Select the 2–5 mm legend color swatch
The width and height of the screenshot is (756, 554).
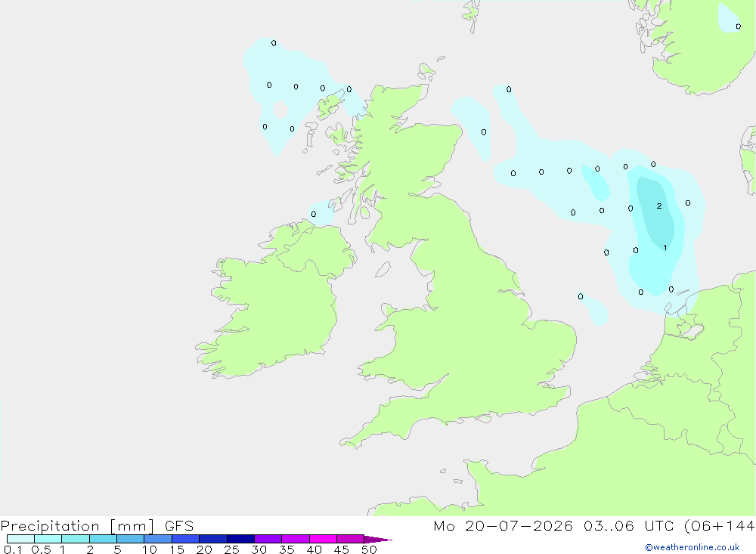tap(103, 539)
